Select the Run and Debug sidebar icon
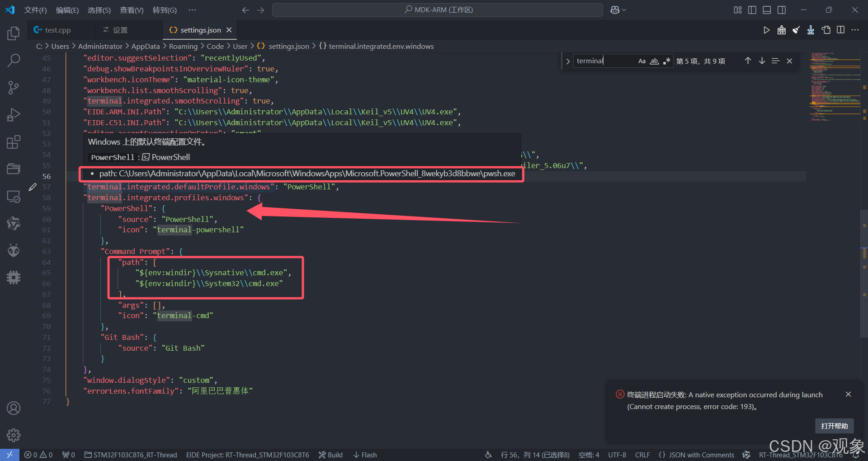 click(x=14, y=114)
